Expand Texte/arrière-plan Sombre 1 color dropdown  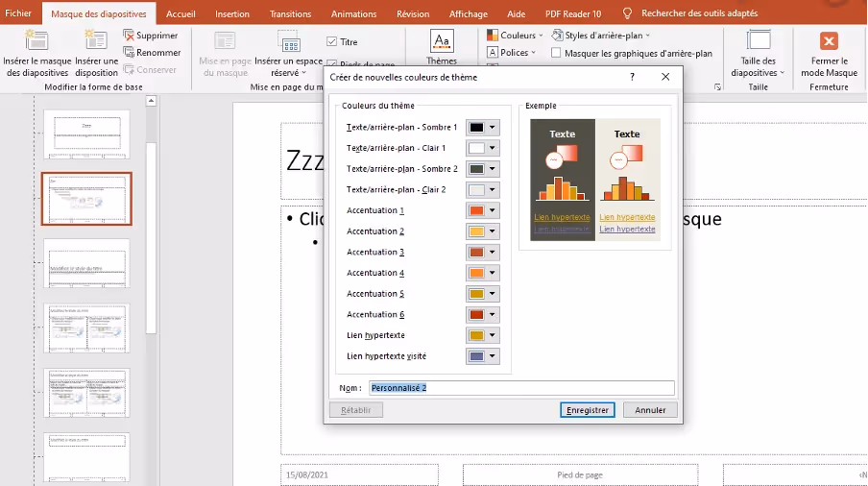(x=493, y=128)
